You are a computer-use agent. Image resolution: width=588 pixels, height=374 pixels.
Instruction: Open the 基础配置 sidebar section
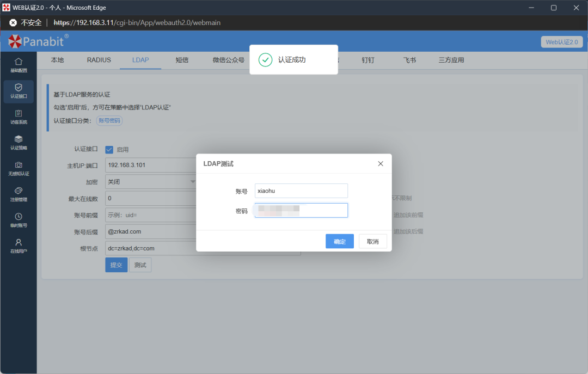tap(18, 65)
